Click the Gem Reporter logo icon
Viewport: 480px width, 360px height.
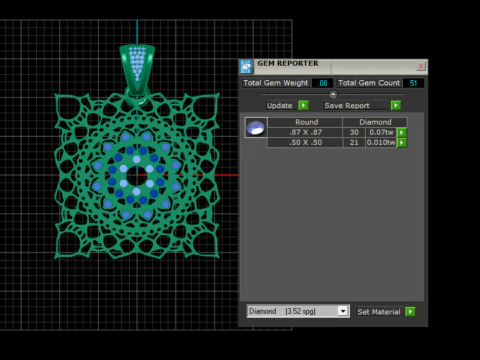[246, 67]
